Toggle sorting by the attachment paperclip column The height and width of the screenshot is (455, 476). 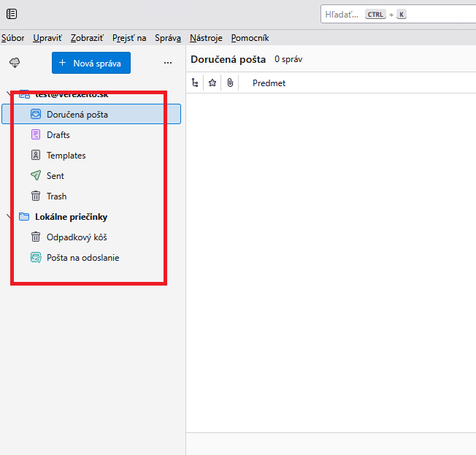229,83
